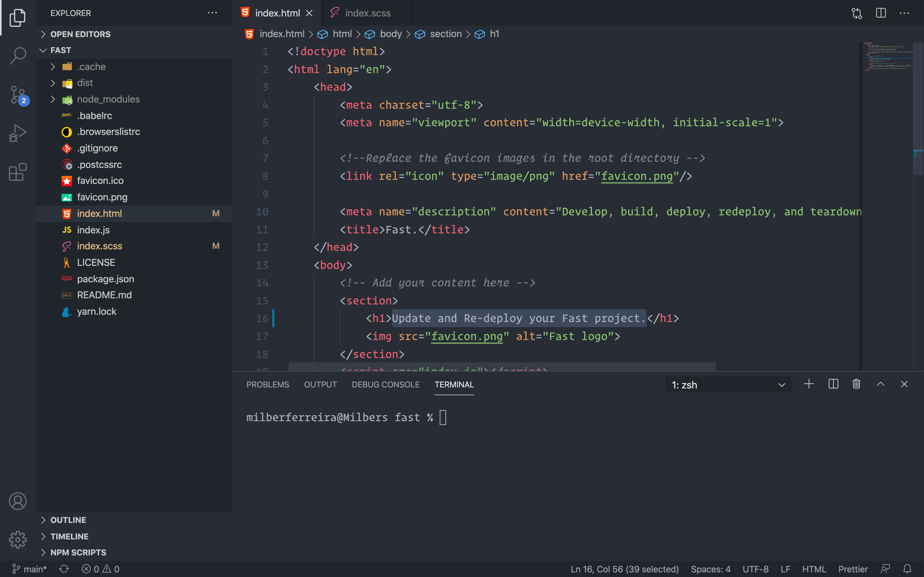This screenshot has width=924, height=577.
Task: Open the Search view in activity bar
Action: (18, 56)
